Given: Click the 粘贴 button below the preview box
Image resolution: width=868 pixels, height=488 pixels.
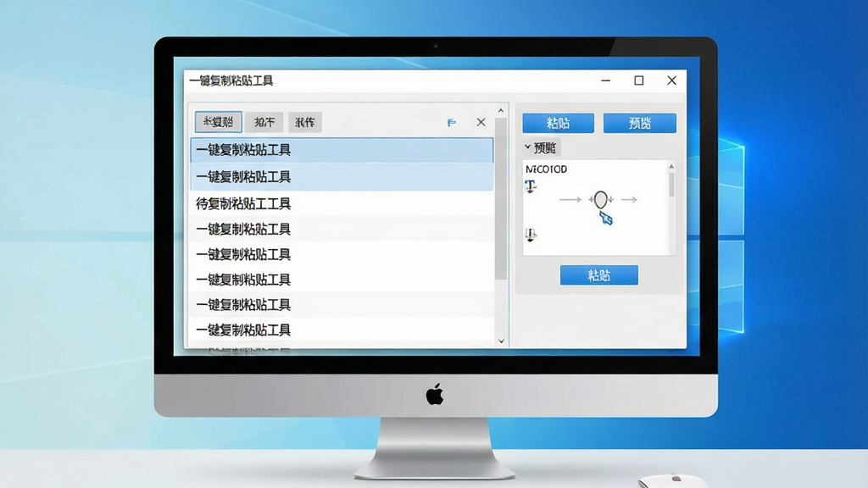Looking at the screenshot, I should (x=599, y=275).
